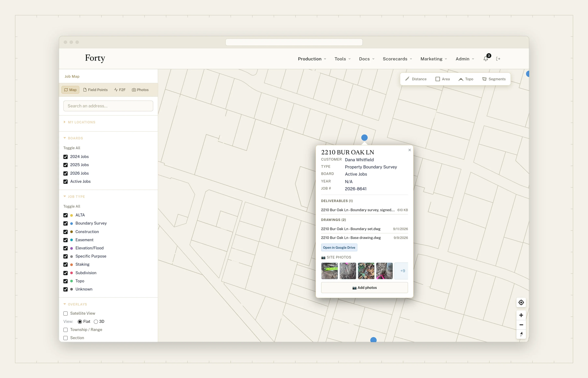588x378 pixels.
Task: Open the Production menu
Action: click(312, 59)
